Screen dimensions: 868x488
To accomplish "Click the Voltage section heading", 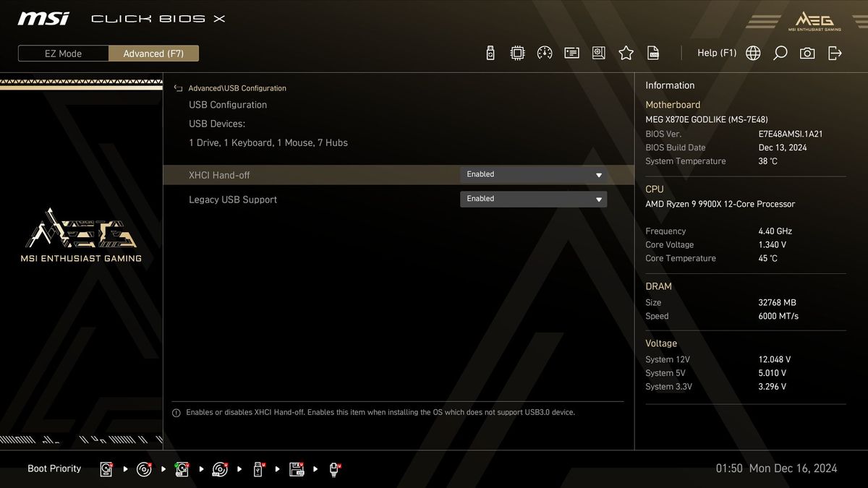I will pyautogui.click(x=661, y=343).
